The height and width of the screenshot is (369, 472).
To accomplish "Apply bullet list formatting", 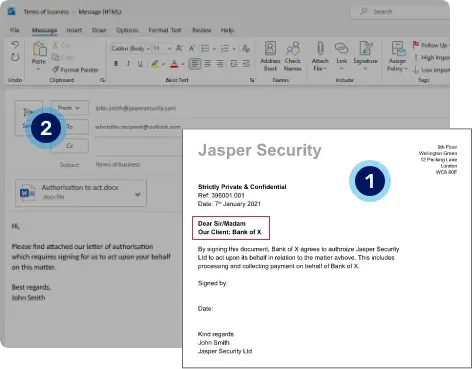I will (205, 49).
